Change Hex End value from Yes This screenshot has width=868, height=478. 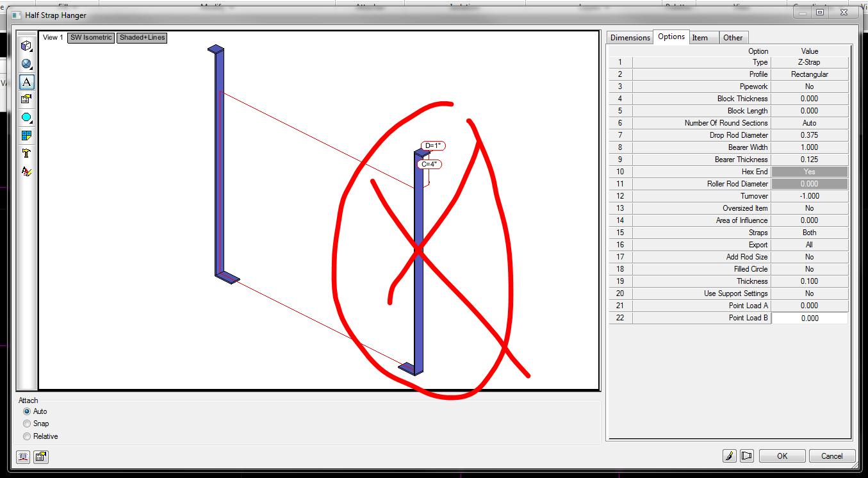809,171
